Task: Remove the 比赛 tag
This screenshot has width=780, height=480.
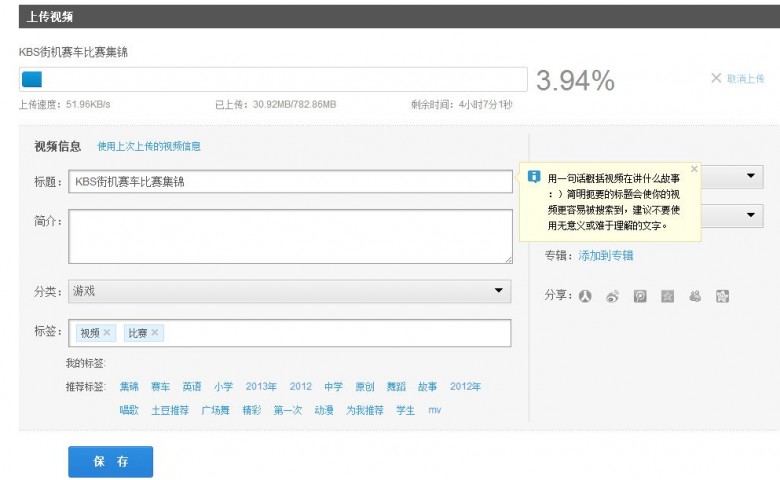Action: tap(155, 333)
